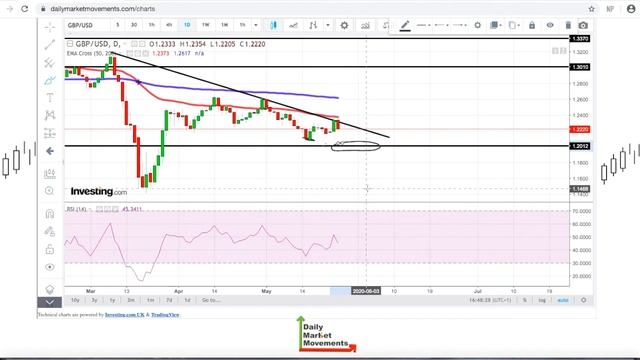Toggle the log scale
The image size is (640, 360).
(542, 300)
